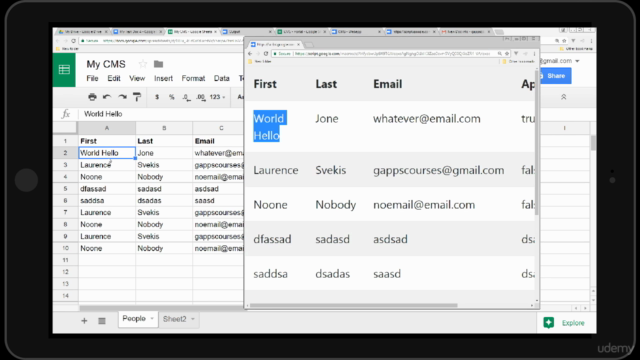The image size is (640, 360).
Task: Activate the paint format roller tool
Action: pos(137,97)
